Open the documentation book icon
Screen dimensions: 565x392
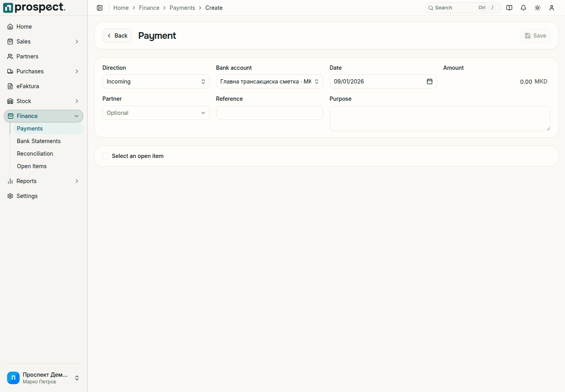click(509, 8)
